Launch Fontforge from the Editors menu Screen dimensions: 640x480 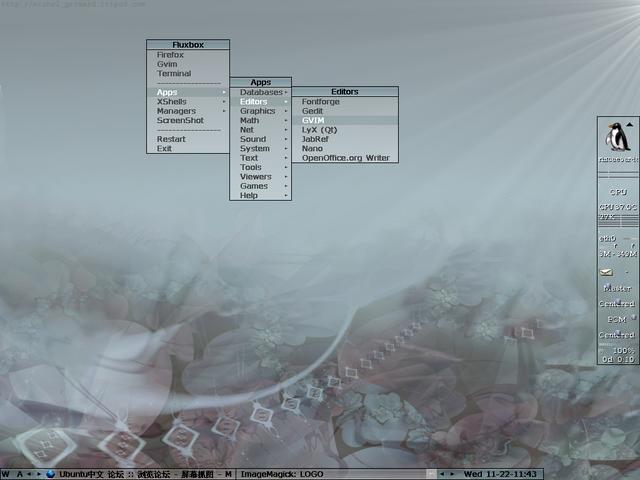click(x=345, y=102)
